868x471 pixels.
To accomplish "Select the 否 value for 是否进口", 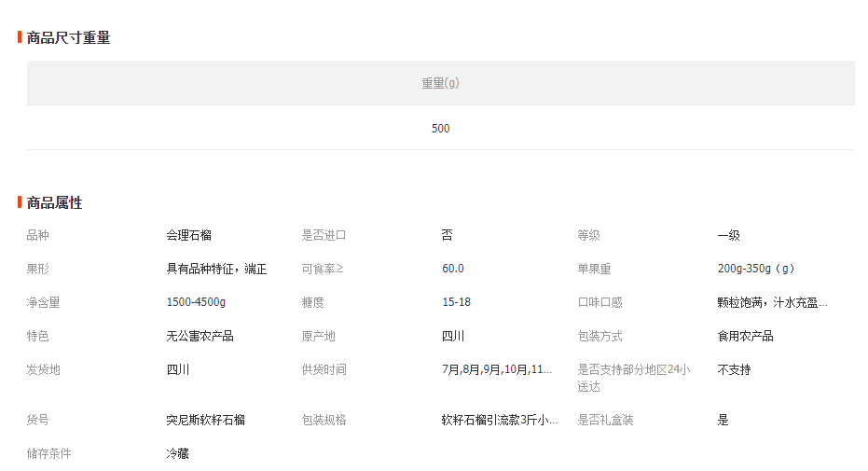I will [x=447, y=235].
